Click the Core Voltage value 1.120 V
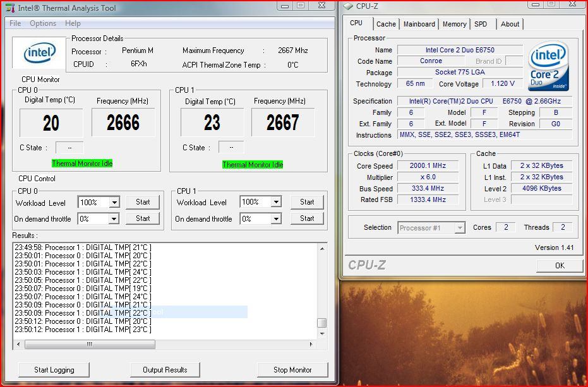Viewport: 588px width, 387px height. click(x=503, y=83)
